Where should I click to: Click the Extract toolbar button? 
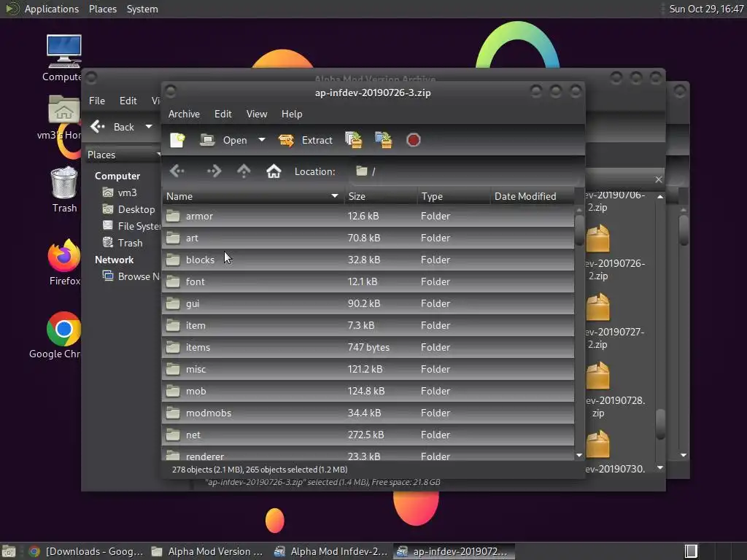coord(306,140)
